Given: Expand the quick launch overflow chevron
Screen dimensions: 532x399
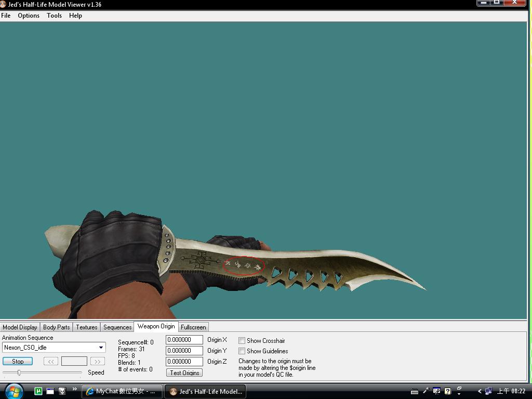Looking at the screenshot, I should pos(74,389).
